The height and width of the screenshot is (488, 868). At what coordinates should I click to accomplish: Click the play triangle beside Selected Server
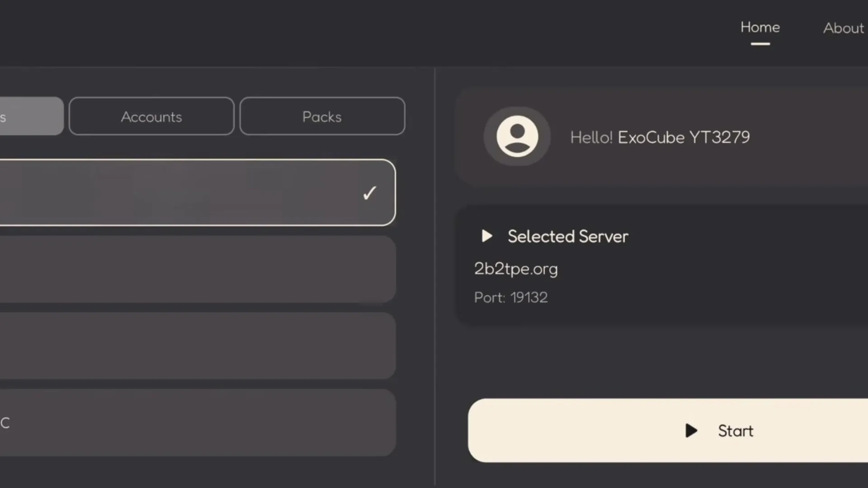click(x=487, y=236)
